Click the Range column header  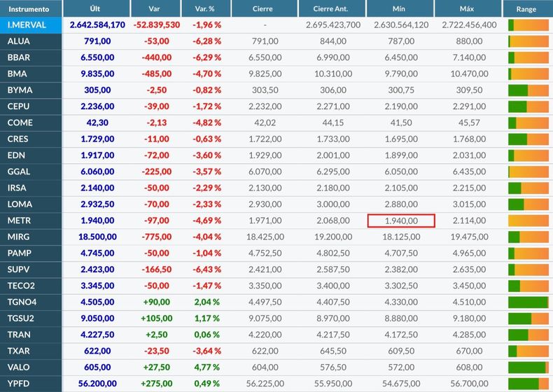click(528, 9)
